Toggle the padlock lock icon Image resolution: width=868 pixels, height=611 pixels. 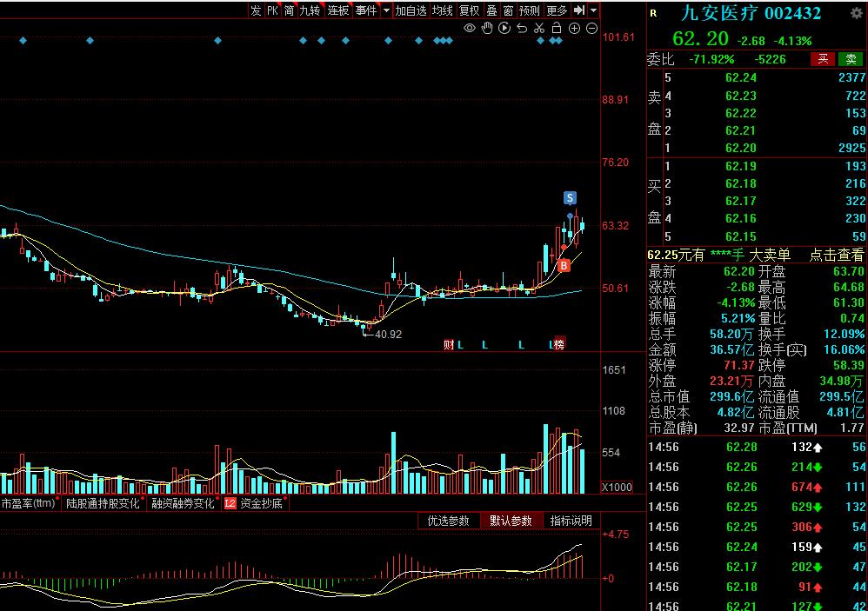(557, 29)
